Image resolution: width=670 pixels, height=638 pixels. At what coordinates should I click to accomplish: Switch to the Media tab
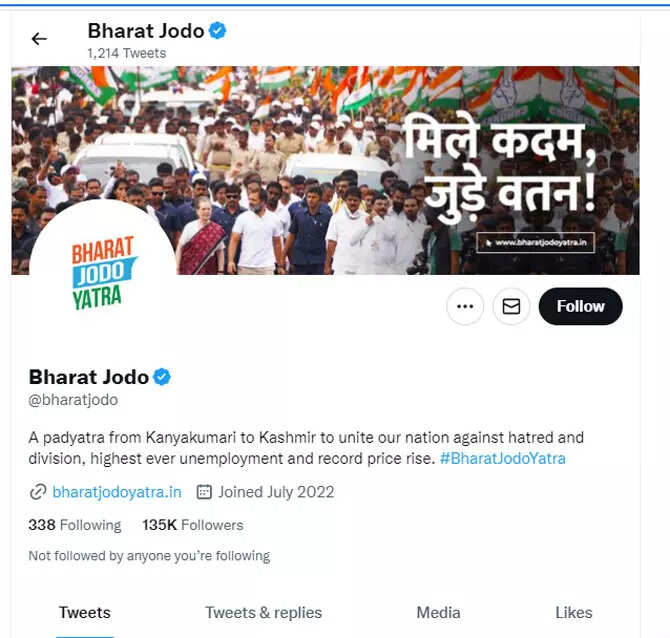point(438,613)
